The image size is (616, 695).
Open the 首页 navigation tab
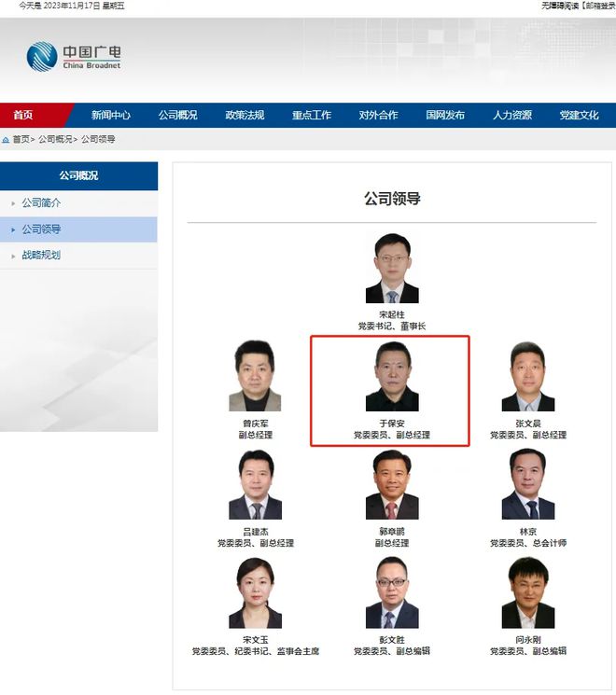click(22, 116)
